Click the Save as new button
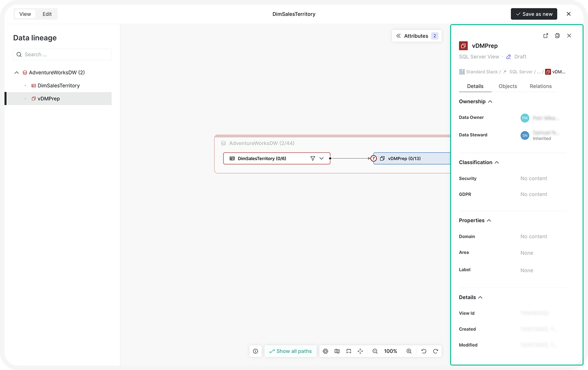The height and width of the screenshot is (370, 588). click(534, 14)
